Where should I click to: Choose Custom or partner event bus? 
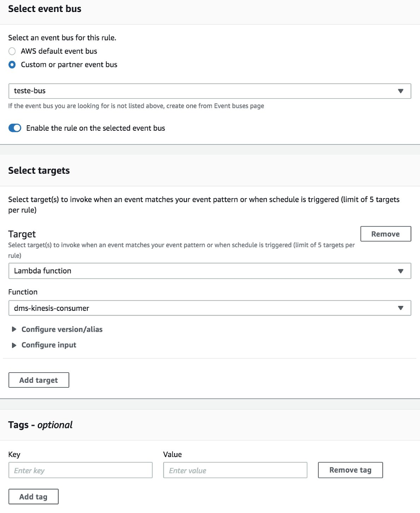click(x=12, y=64)
